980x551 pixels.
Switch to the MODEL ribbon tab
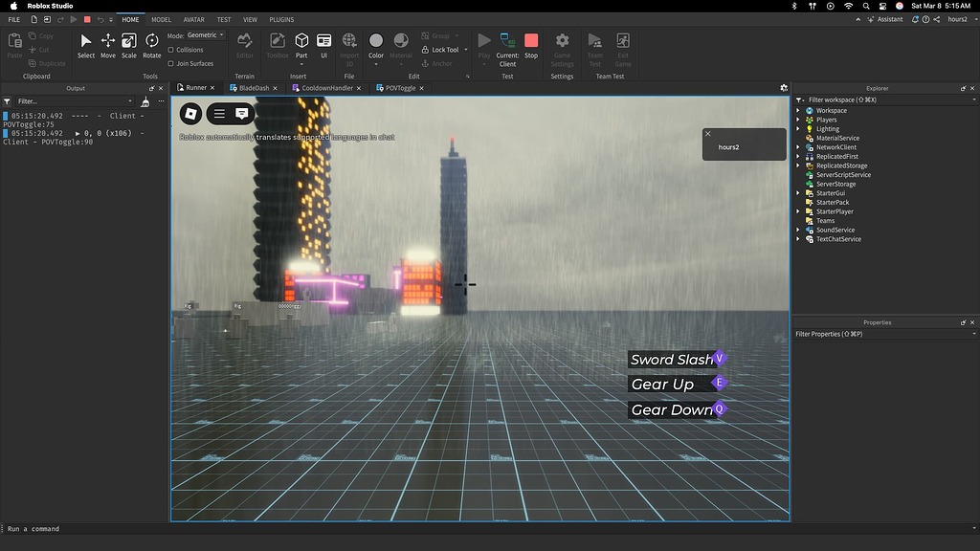pos(161,19)
